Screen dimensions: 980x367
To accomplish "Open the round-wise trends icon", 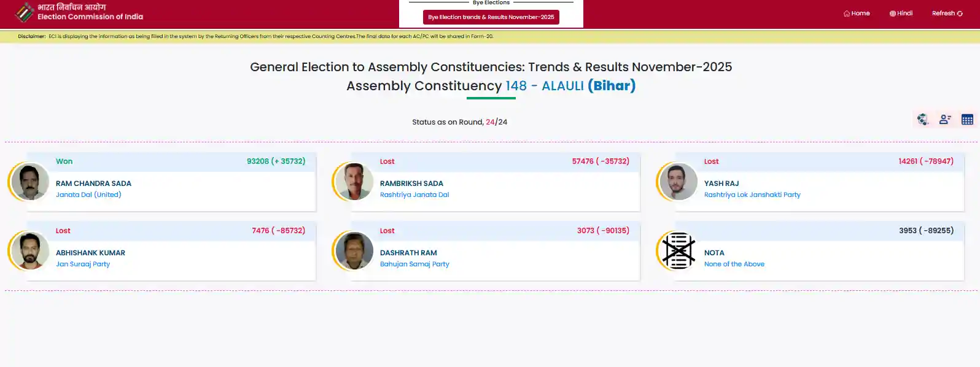I will (923, 120).
